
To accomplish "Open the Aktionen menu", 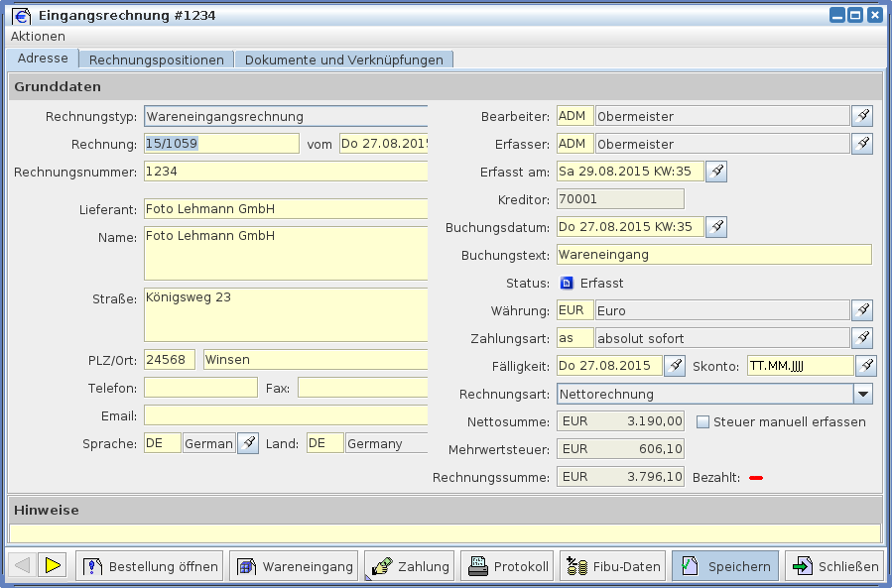I will click(x=38, y=36).
